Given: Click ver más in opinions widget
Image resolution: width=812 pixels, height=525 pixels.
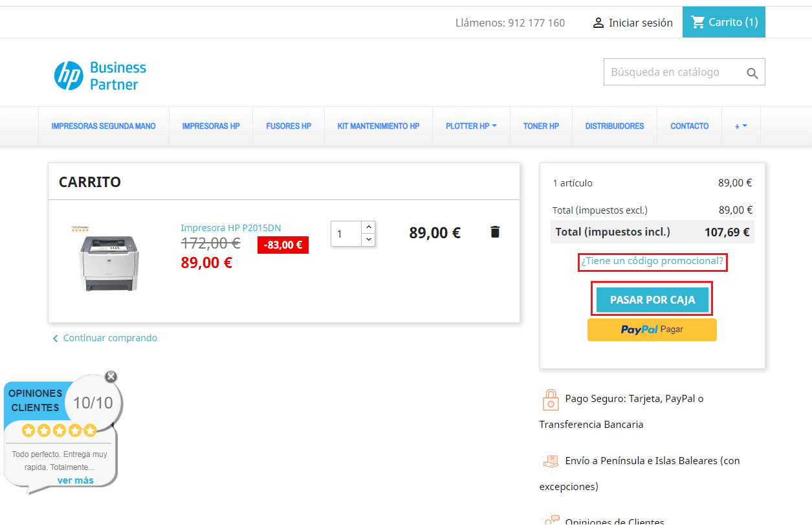Looking at the screenshot, I should pyautogui.click(x=76, y=480).
